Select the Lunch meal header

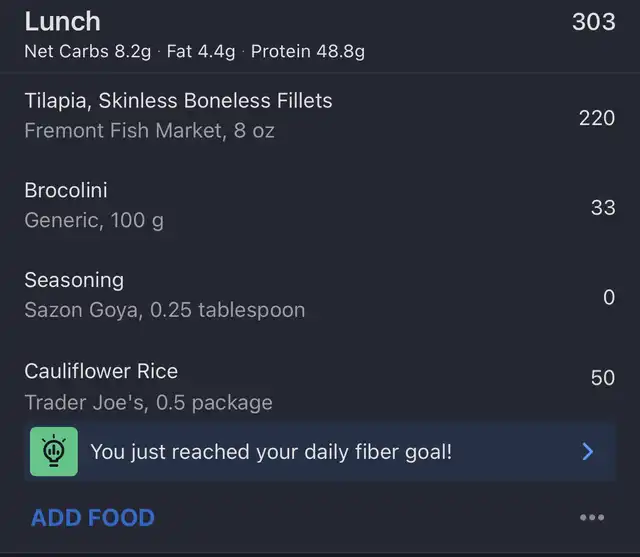[62, 21]
